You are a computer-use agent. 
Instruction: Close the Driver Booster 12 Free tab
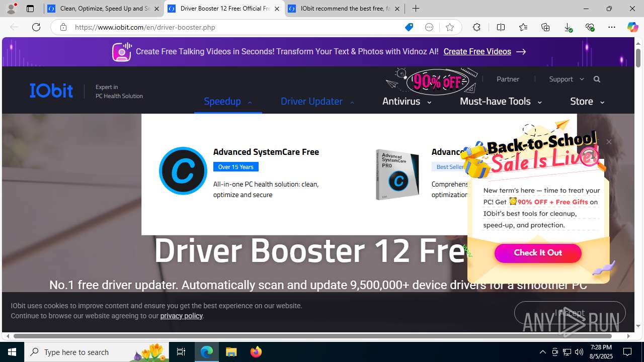277,9
